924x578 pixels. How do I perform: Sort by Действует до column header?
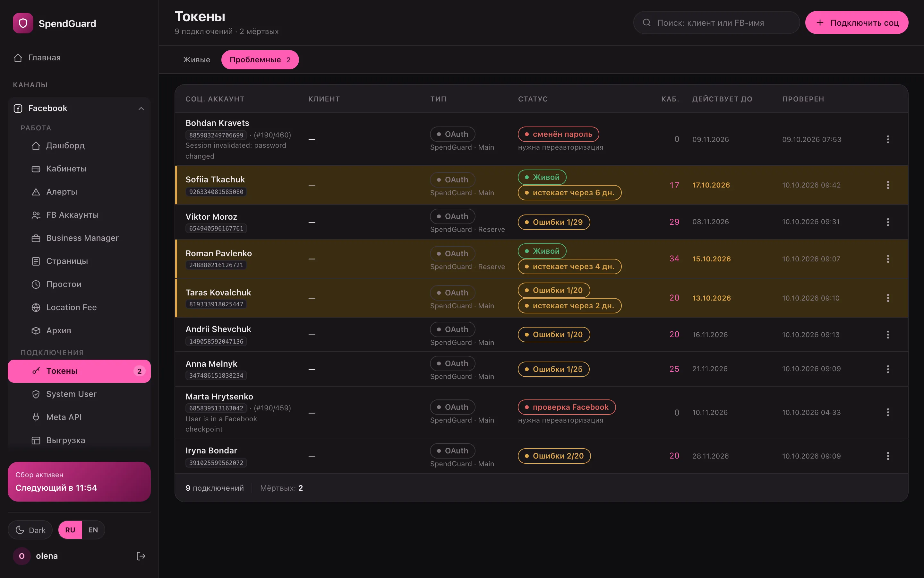722,99
